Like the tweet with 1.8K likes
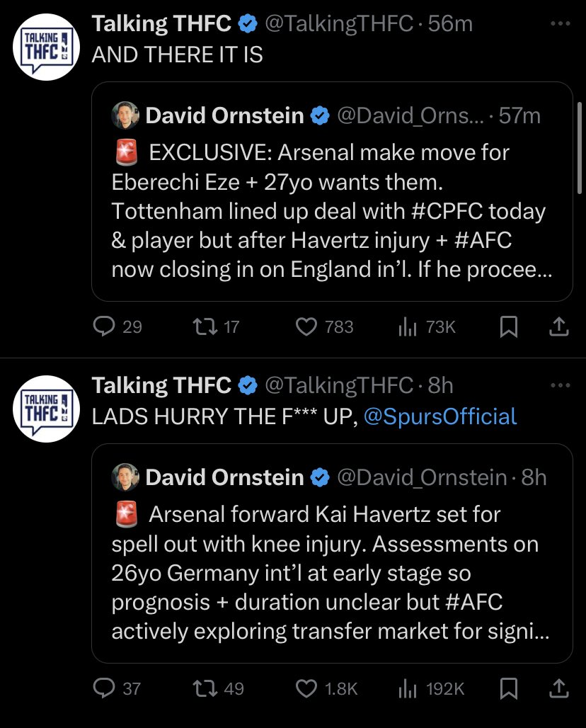The height and width of the screenshot is (728, 586). pos(306,688)
